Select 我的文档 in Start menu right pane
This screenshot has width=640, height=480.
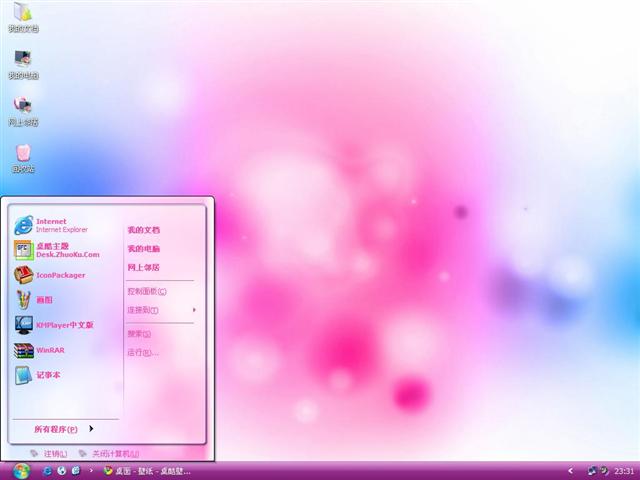click(144, 230)
